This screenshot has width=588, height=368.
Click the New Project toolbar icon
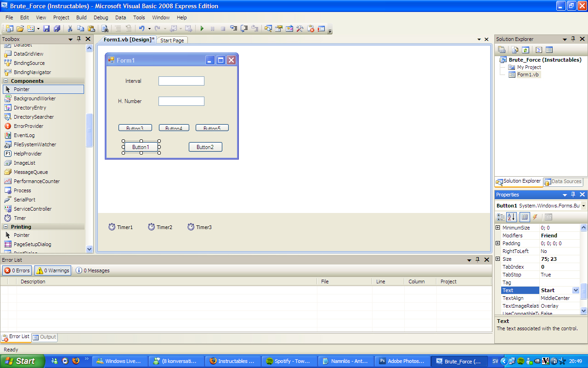(x=9, y=29)
